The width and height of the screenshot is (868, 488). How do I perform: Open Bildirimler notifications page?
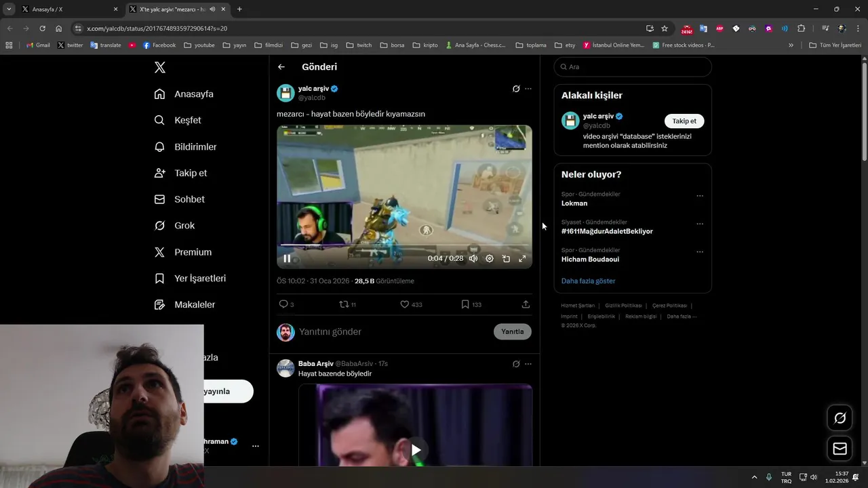185,146
